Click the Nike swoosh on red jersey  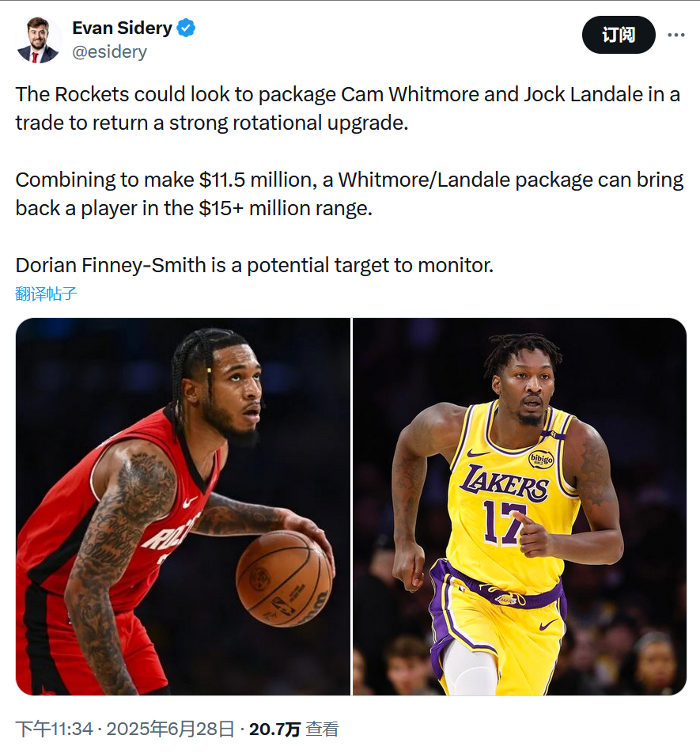pyautogui.click(x=189, y=501)
